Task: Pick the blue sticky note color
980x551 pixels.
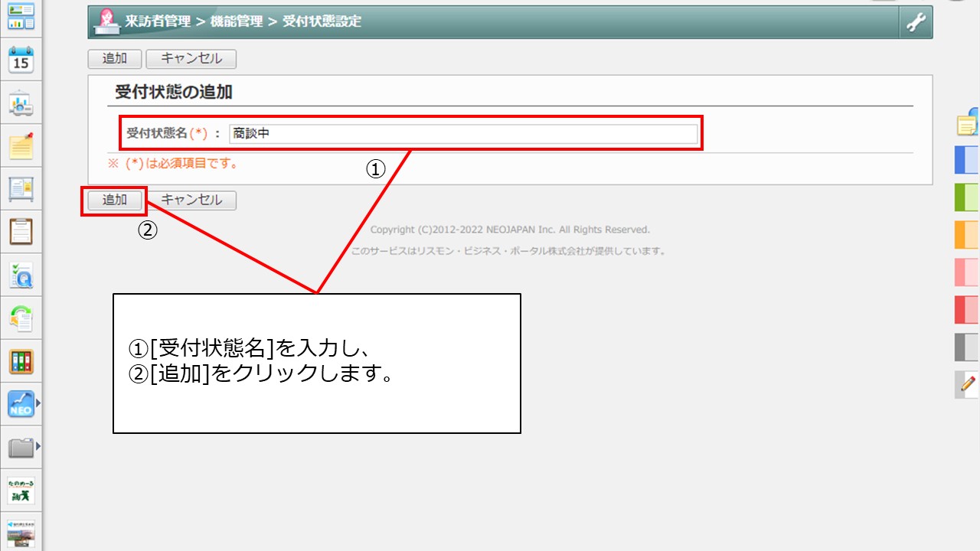Action: click(966, 160)
